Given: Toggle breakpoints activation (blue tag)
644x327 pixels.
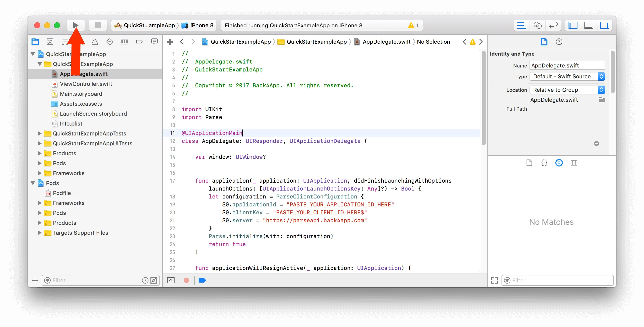Looking at the screenshot, I should pyautogui.click(x=202, y=280).
